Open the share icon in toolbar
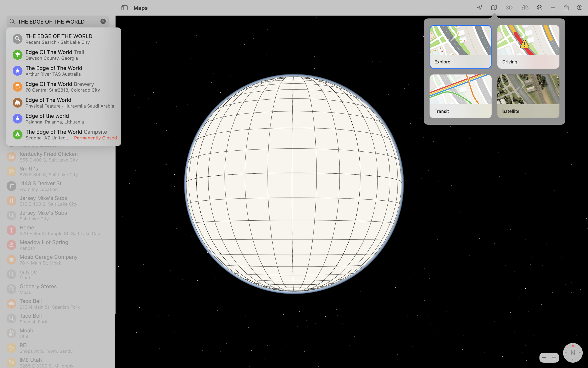 pyautogui.click(x=566, y=8)
